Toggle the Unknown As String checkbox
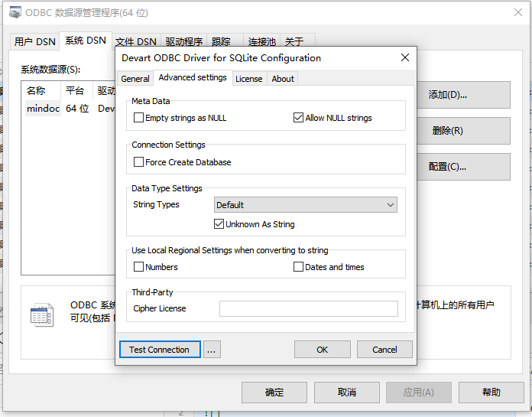 219,224
